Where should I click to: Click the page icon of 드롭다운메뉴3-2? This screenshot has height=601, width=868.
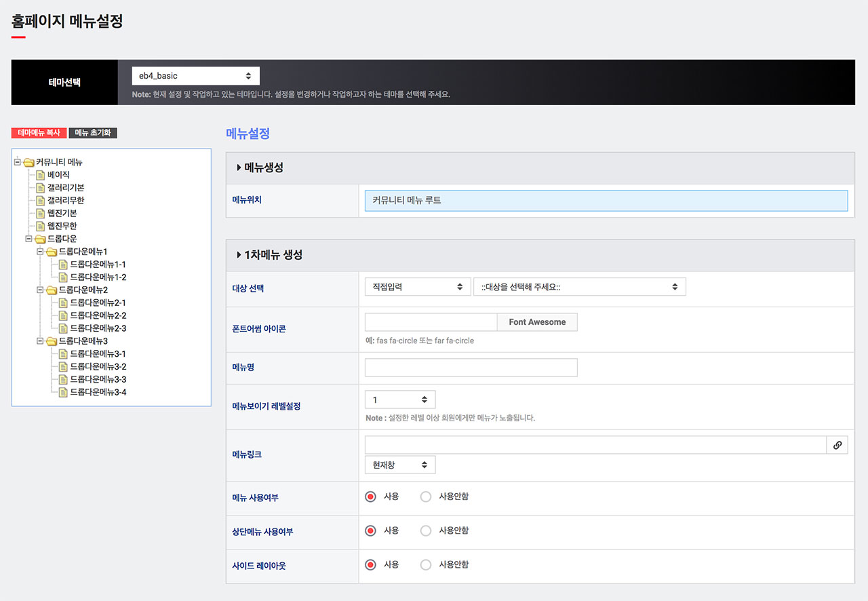tap(64, 366)
